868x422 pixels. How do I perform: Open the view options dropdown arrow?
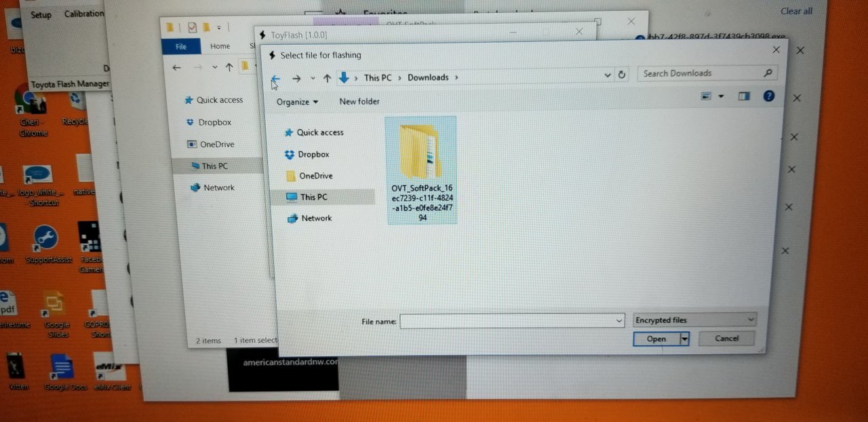coord(721,96)
